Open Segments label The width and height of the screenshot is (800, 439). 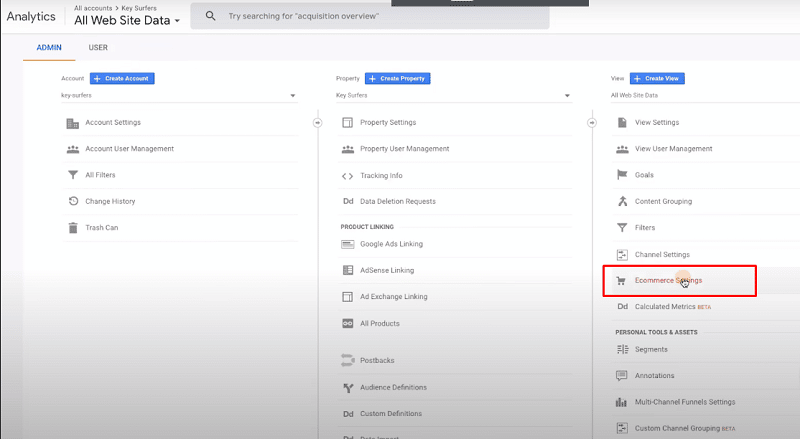click(651, 349)
